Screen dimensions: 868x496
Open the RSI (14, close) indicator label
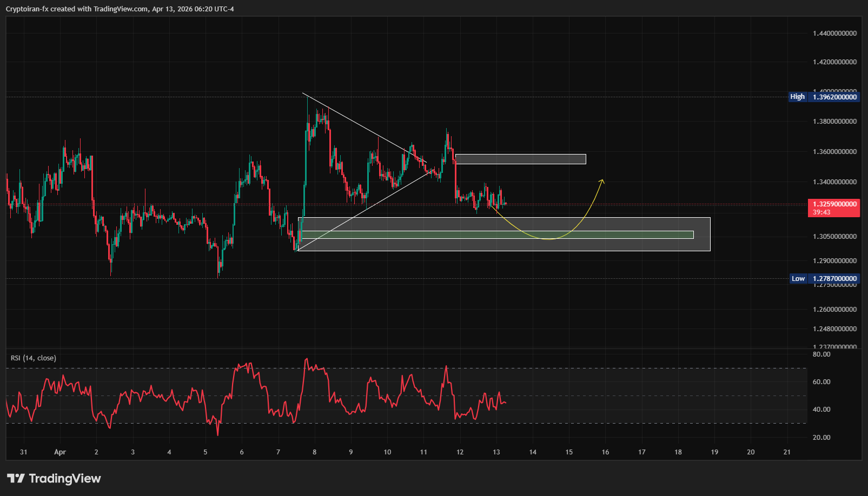(34, 358)
